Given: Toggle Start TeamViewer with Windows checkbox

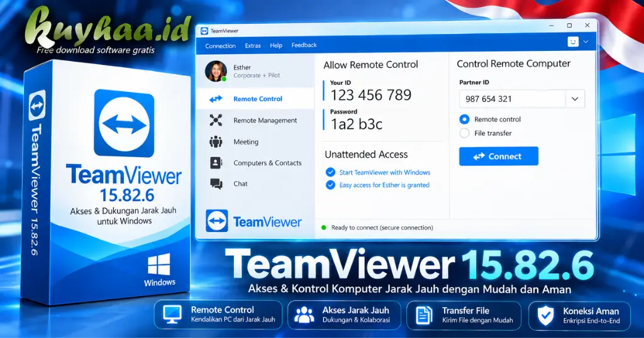Looking at the screenshot, I should pos(330,172).
